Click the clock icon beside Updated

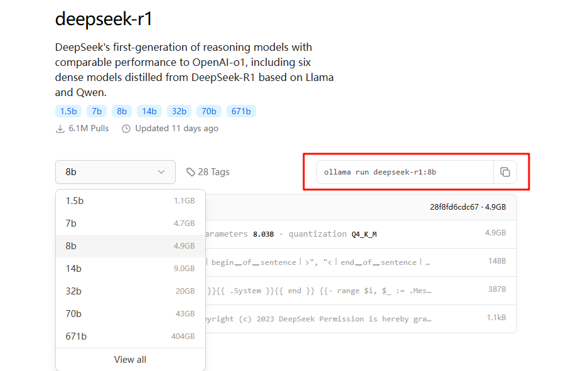pos(126,129)
